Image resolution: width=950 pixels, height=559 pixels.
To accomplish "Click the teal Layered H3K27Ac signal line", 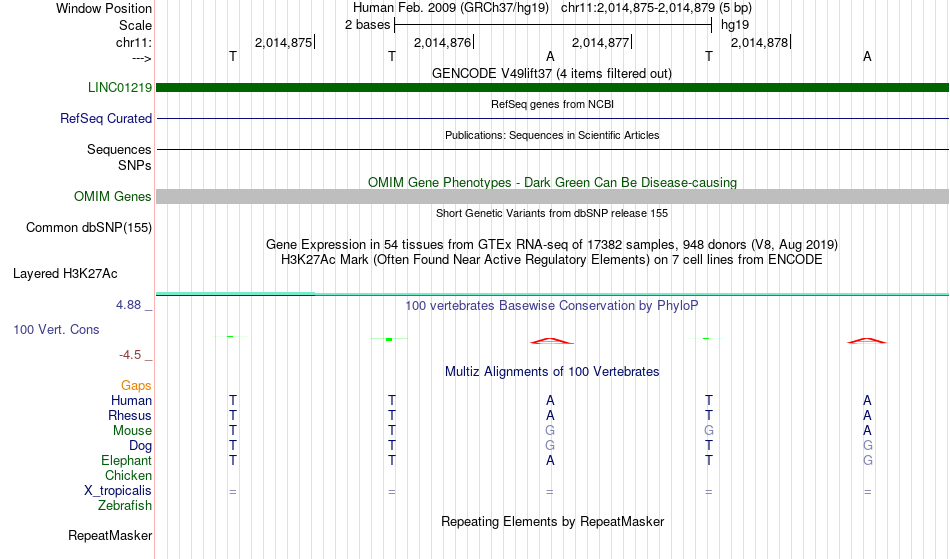I will [x=553, y=294].
